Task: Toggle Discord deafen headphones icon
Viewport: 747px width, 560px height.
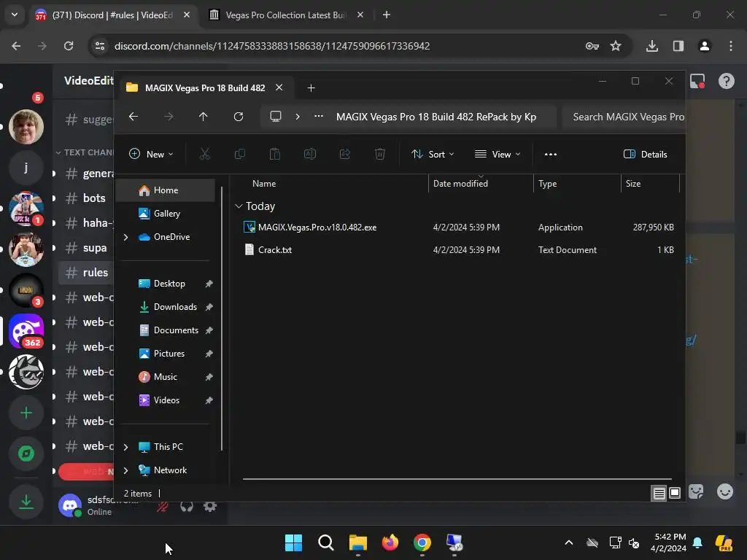Action: pos(187,506)
